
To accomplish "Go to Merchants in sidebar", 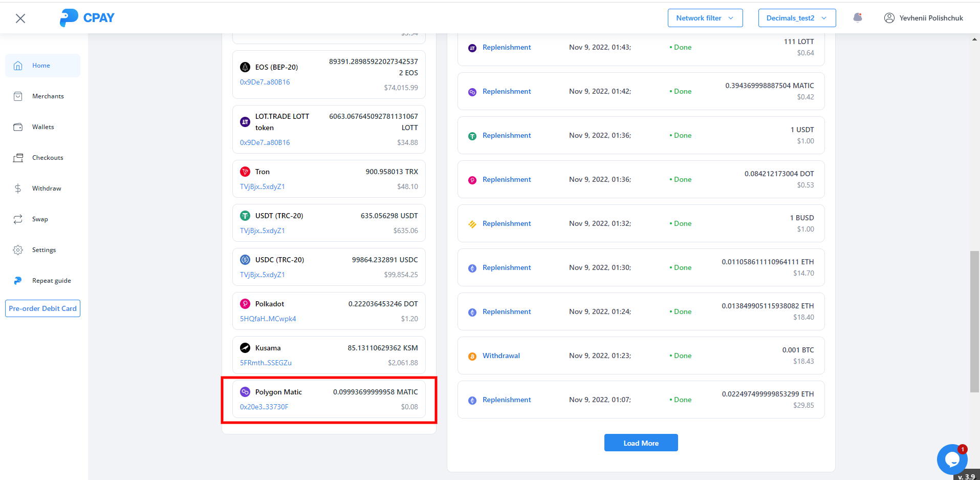I will click(x=48, y=96).
